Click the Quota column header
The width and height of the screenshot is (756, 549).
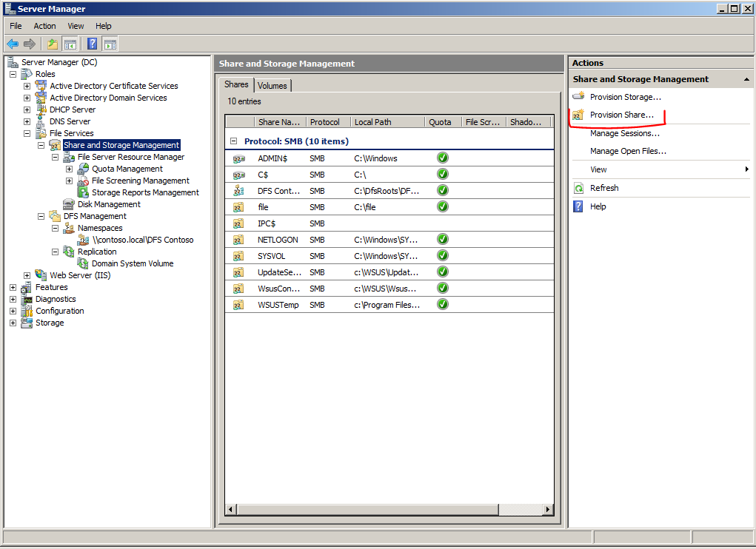point(443,122)
